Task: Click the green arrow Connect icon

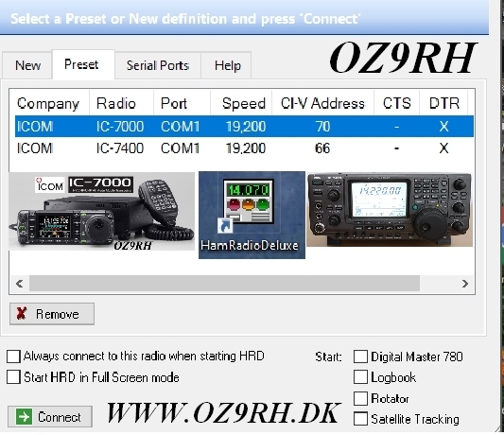Action: pyautogui.click(x=24, y=417)
